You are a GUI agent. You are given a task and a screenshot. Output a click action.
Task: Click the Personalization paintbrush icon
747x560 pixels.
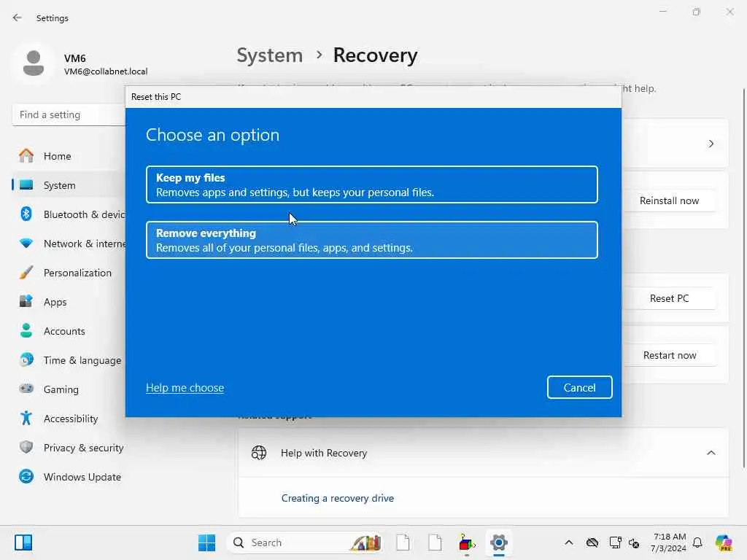pos(26,273)
